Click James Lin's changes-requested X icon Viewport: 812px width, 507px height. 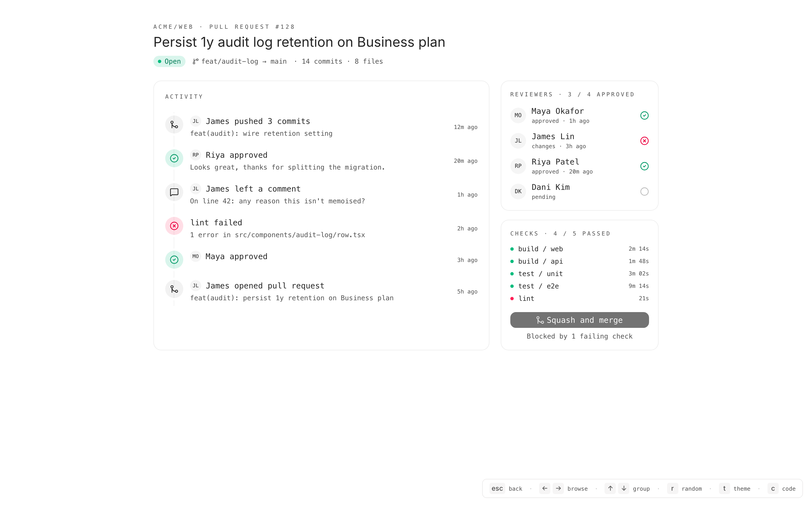tap(644, 141)
